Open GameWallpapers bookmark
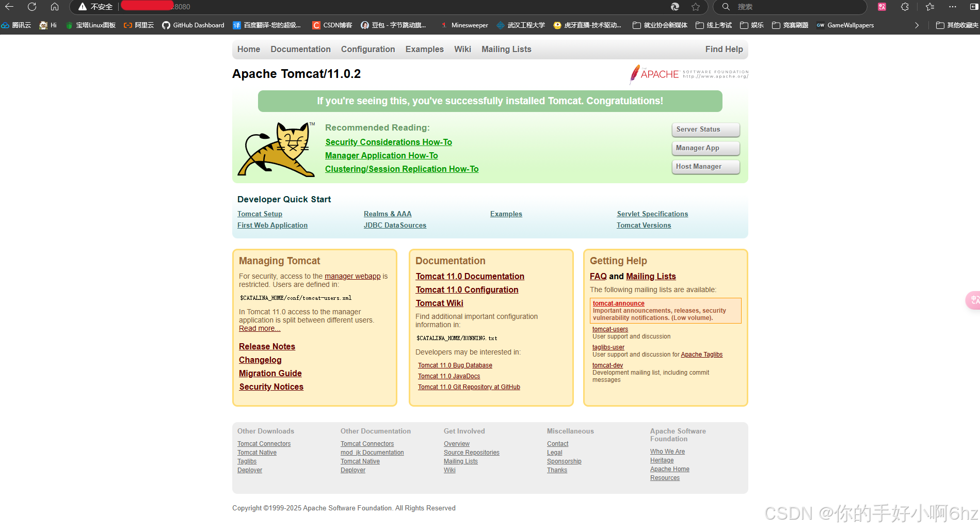The image size is (980, 530). [845, 25]
